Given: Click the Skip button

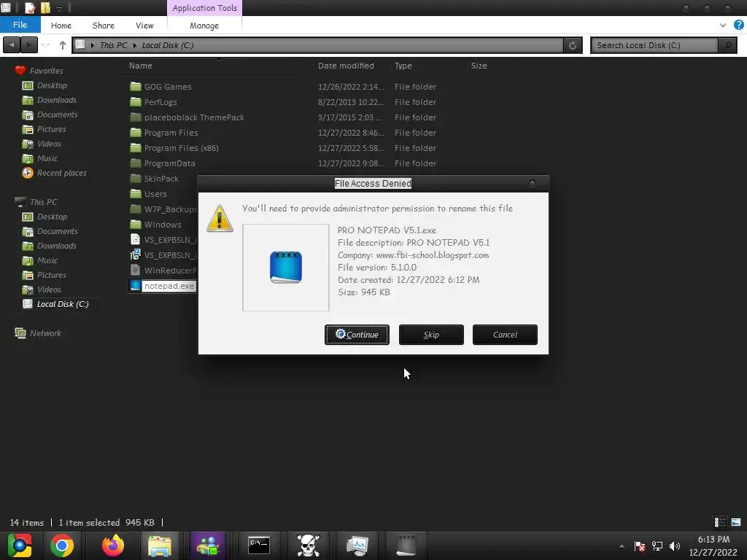Looking at the screenshot, I should coord(431,335).
